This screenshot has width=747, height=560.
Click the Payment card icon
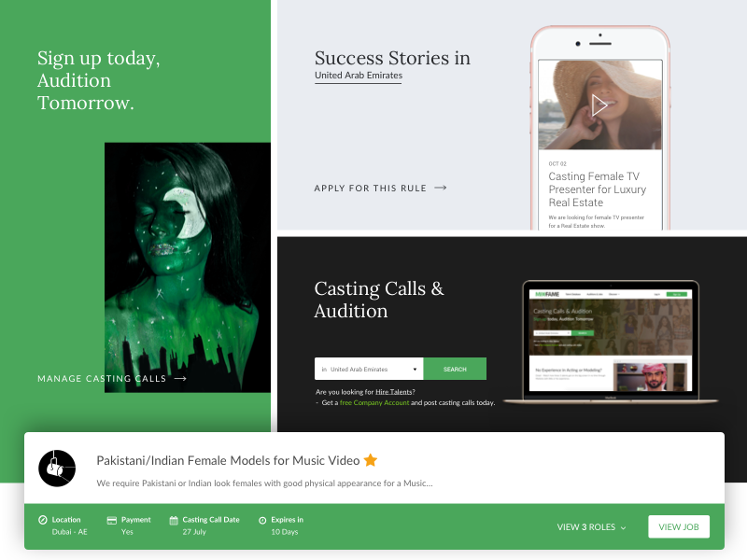tap(111, 521)
